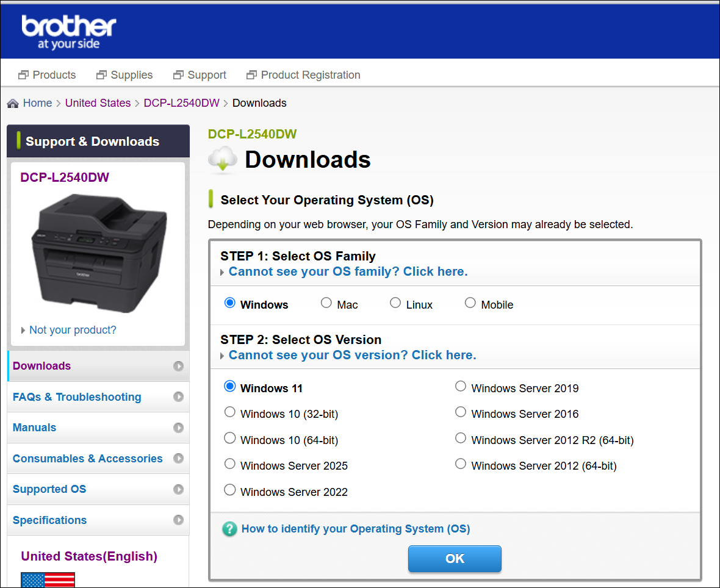Open Consumables & Accessories in sidebar
The width and height of the screenshot is (720, 588).
[x=98, y=458]
